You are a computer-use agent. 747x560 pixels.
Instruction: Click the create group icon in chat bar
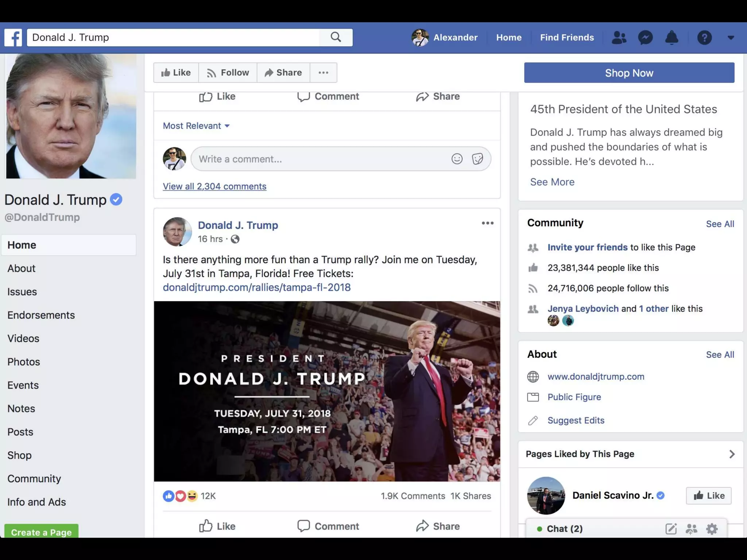point(691,529)
